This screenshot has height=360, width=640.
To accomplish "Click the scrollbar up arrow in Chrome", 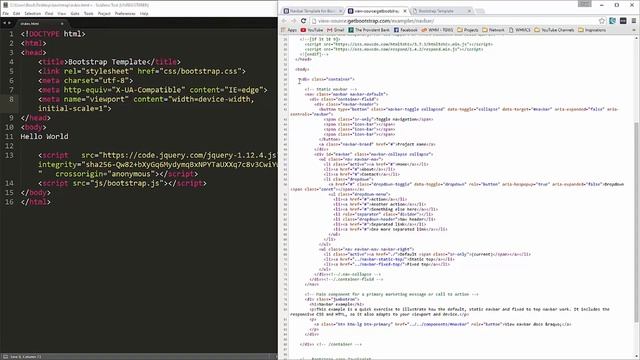I will [636, 38].
